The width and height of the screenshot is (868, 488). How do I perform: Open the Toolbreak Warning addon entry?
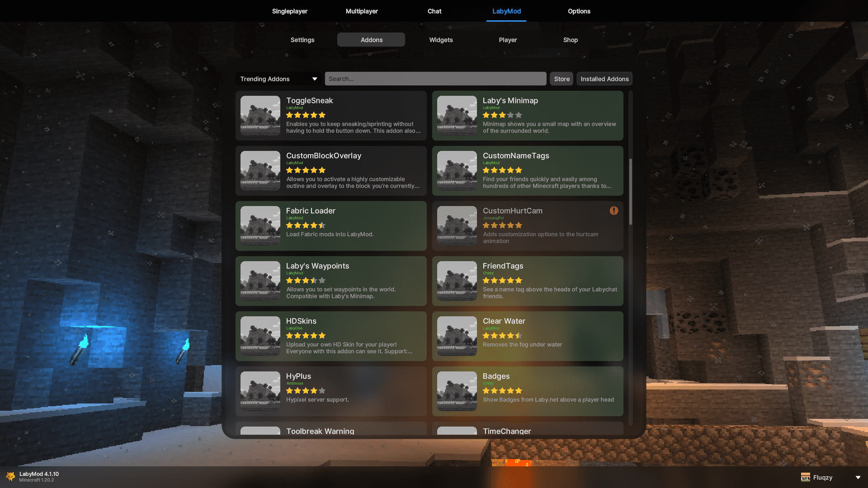tap(331, 428)
